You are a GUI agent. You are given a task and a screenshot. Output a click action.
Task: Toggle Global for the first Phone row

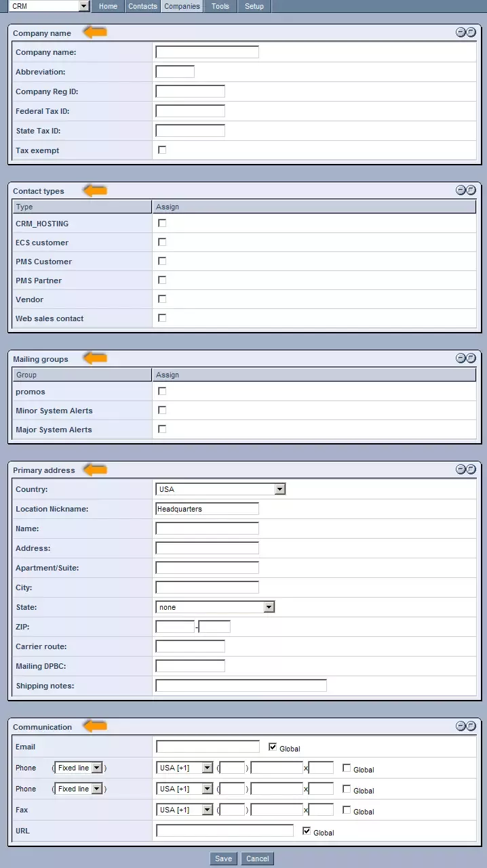pos(347,768)
